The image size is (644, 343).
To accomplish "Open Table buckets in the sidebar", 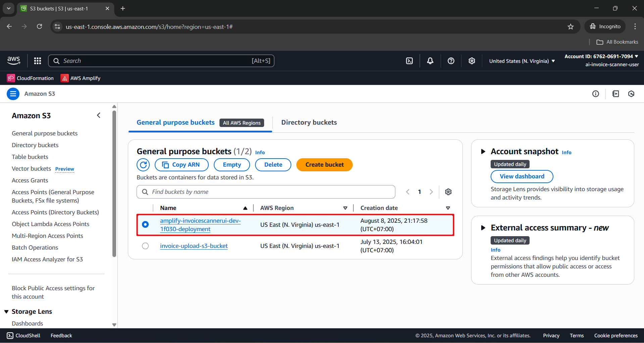I will pos(30,157).
